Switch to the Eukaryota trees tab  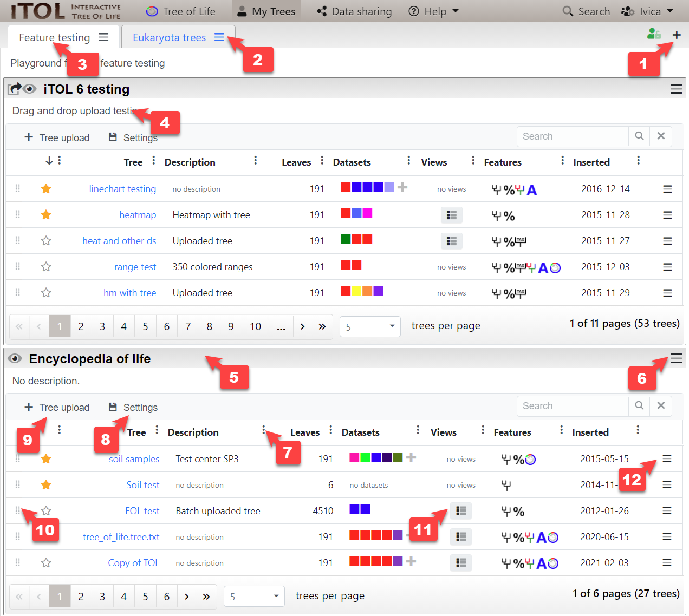(x=169, y=37)
